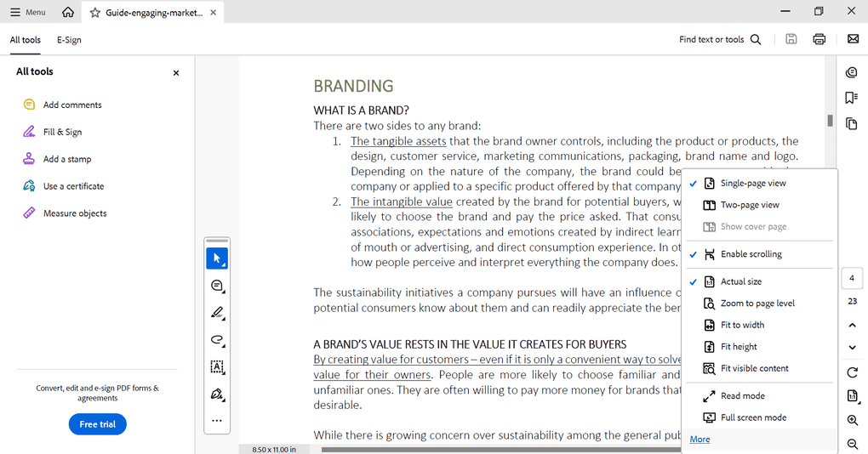Click the total page count 23

click(853, 301)
